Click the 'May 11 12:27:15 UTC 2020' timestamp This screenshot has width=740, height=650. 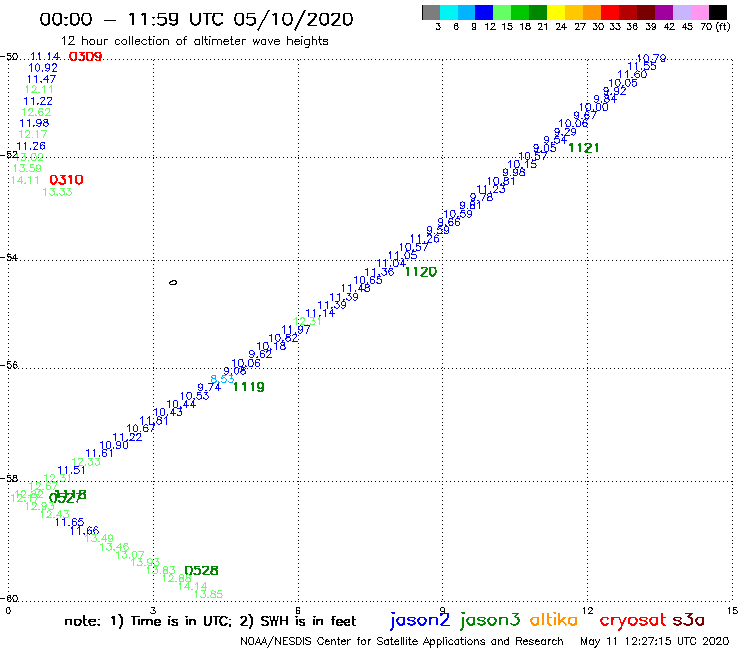pyautogui.click(x=655, y=641)
